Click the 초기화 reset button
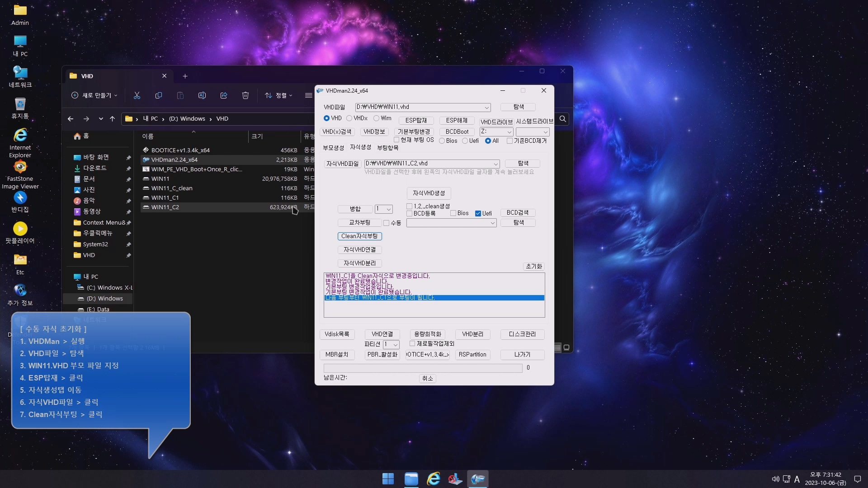The width and height of the screenshot is (868, 488). pos(533,267)
